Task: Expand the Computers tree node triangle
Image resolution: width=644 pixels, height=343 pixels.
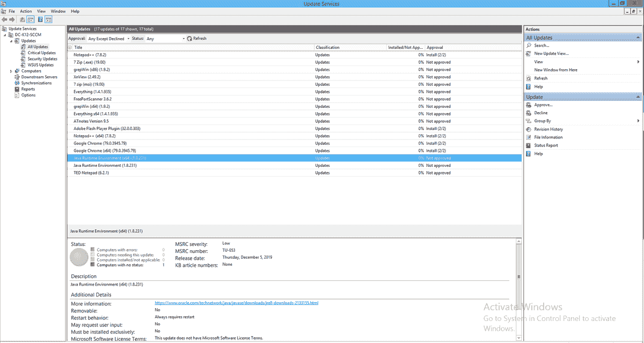Action: [11, 71]
